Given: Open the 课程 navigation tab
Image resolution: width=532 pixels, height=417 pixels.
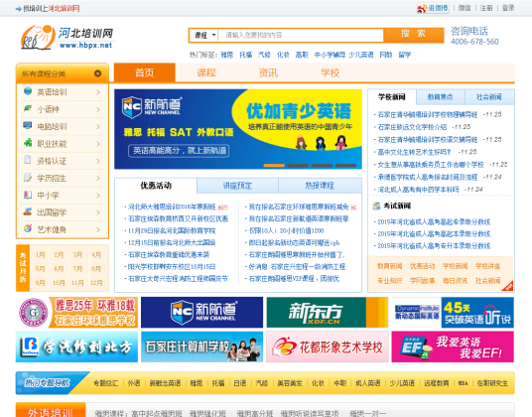Looking at the screenshot, I should (x=206, y=72).
